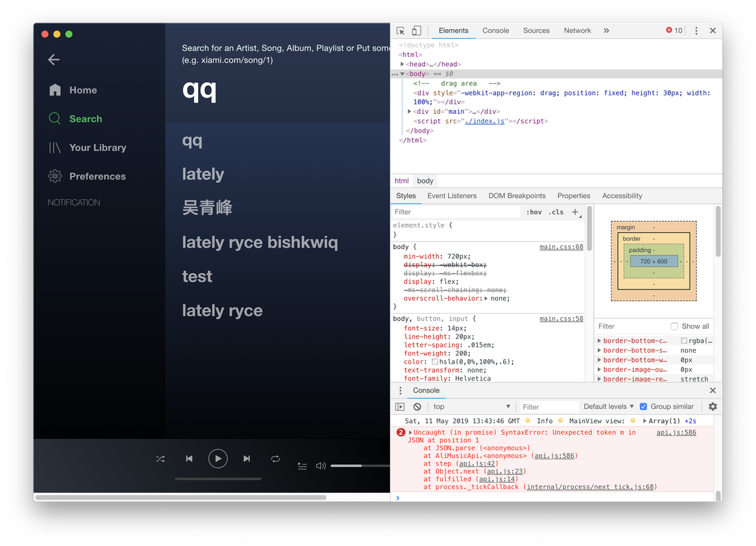This screenshot has height=546, width=756.
Task: Open the ./index.js script link
Action: click(x=485, y=121)
